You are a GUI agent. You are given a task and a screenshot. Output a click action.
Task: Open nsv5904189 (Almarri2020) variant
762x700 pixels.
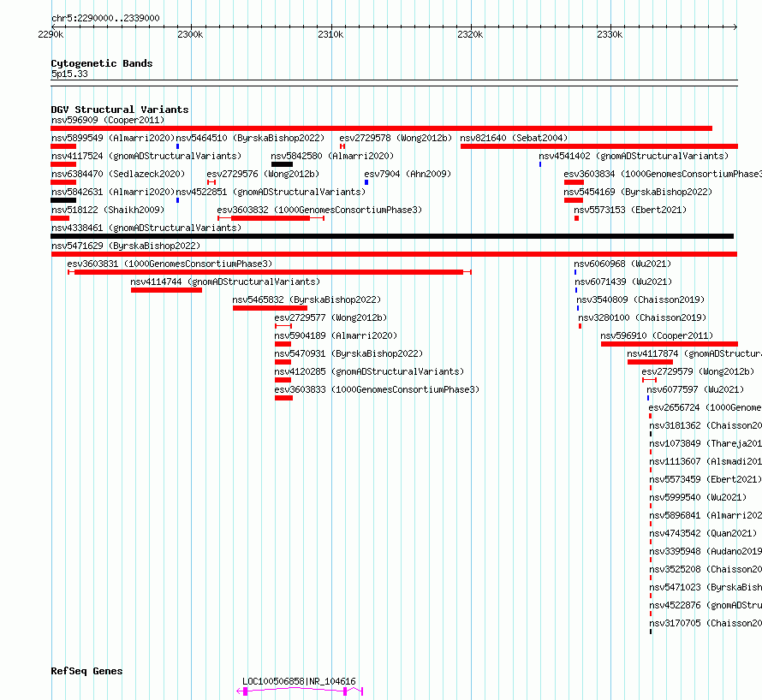pyautogui.click(x=336, y=335)
